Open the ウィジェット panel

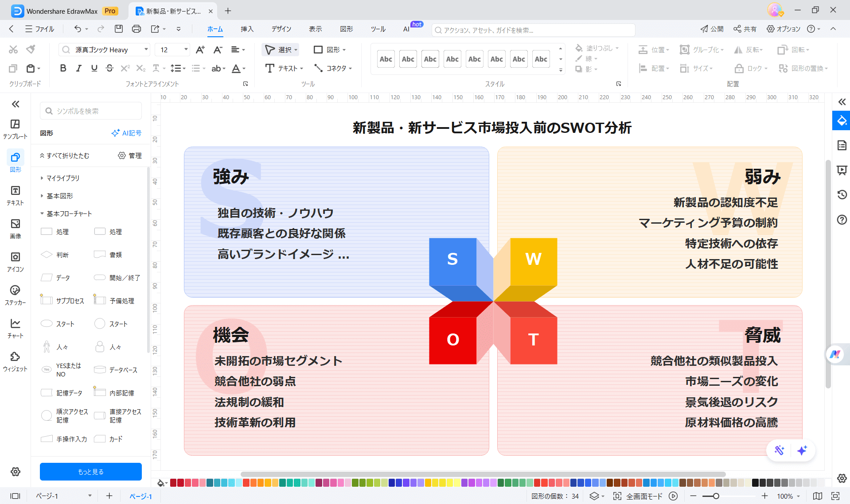[x=15, y=359]
